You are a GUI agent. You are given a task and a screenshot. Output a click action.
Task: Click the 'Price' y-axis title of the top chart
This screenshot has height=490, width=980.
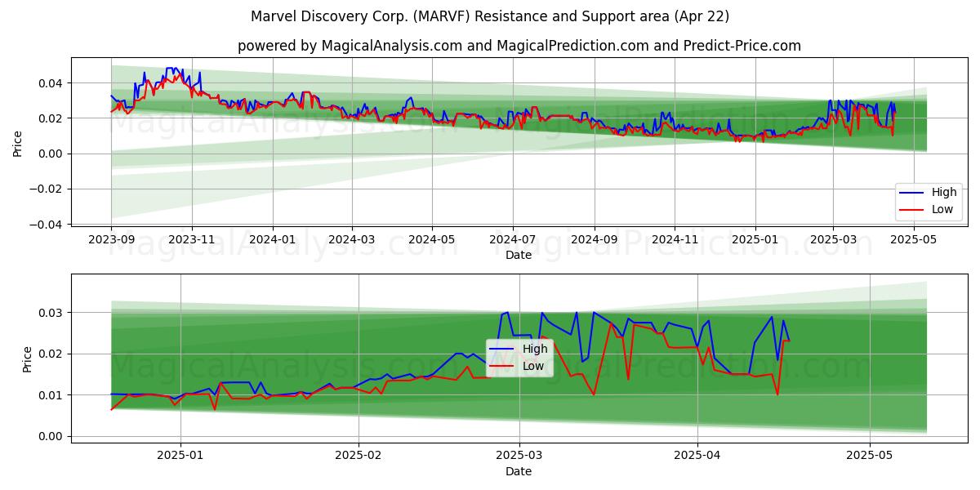(18, 141)
